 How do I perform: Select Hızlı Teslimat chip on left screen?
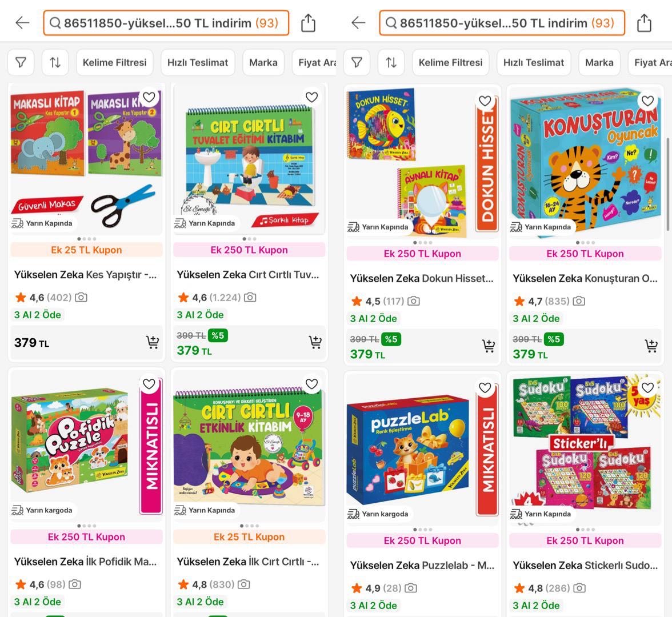(x=198, y=63)
